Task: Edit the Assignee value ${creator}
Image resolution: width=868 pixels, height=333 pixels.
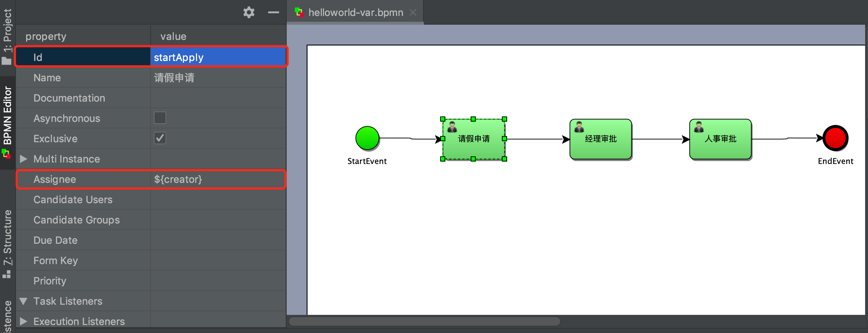Action: 218,179
